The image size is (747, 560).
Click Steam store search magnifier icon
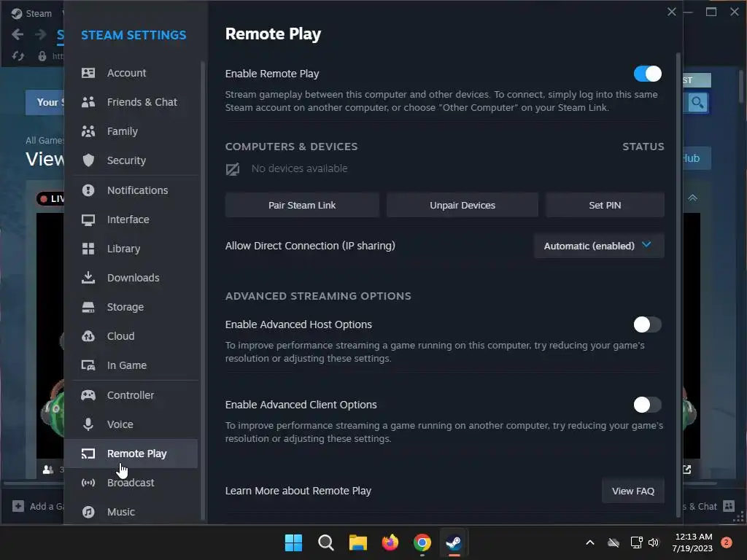point(697,102)
